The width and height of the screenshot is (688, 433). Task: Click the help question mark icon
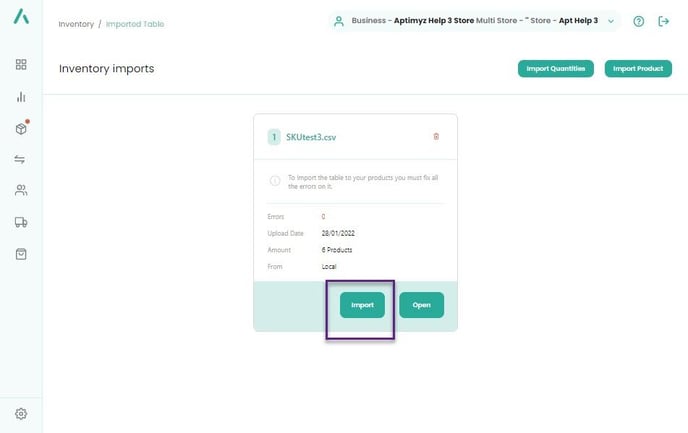point(638,21)
